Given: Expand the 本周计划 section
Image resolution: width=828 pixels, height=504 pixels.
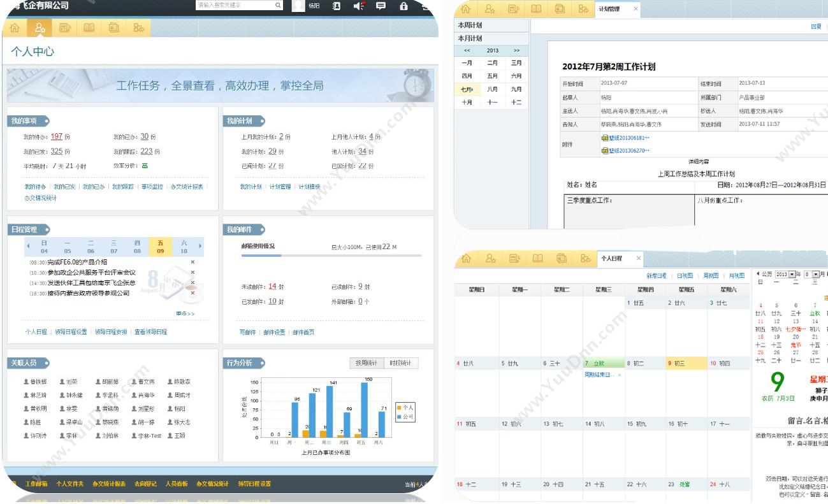Looking at the screenshot, I should point(491,25).
